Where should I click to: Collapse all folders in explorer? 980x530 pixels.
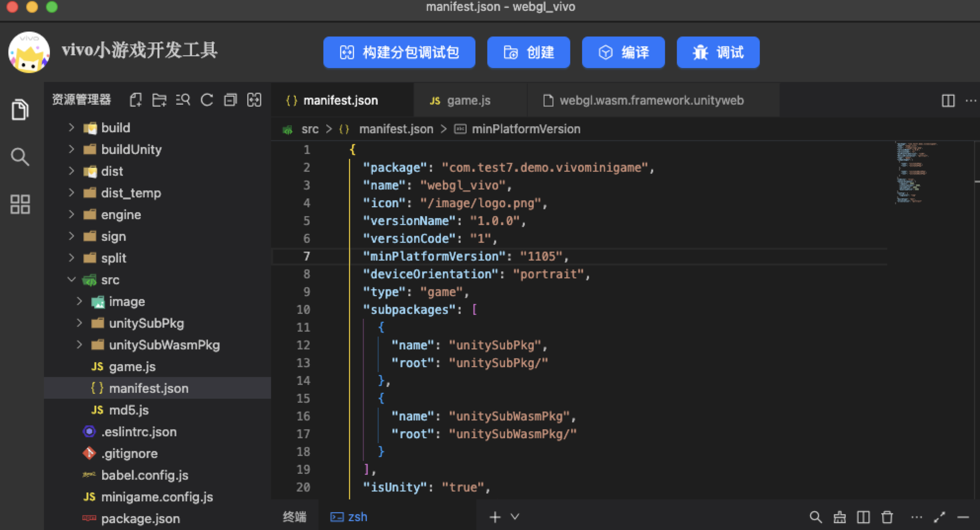(231, 100)
